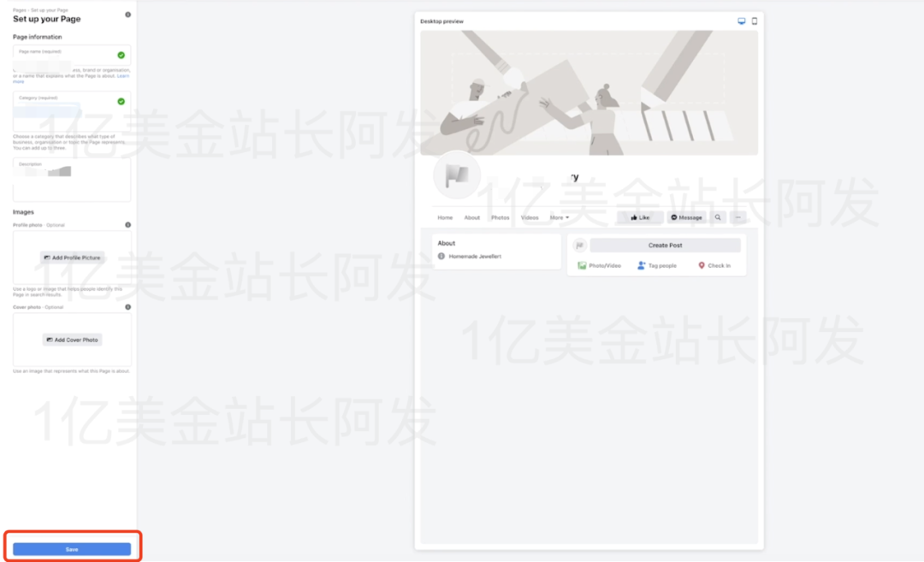Click the info icon beside Set up your Page
Viewport: 924px width, 562px height.
(x=127, y=15)
